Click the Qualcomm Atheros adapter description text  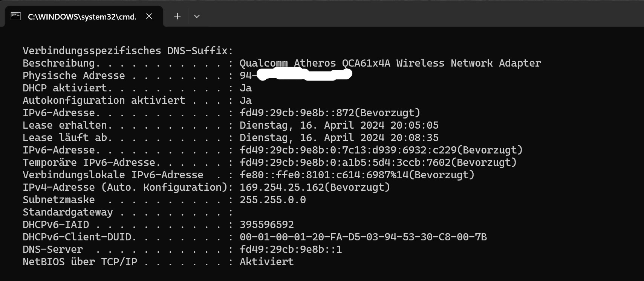[x=390, y=63]
